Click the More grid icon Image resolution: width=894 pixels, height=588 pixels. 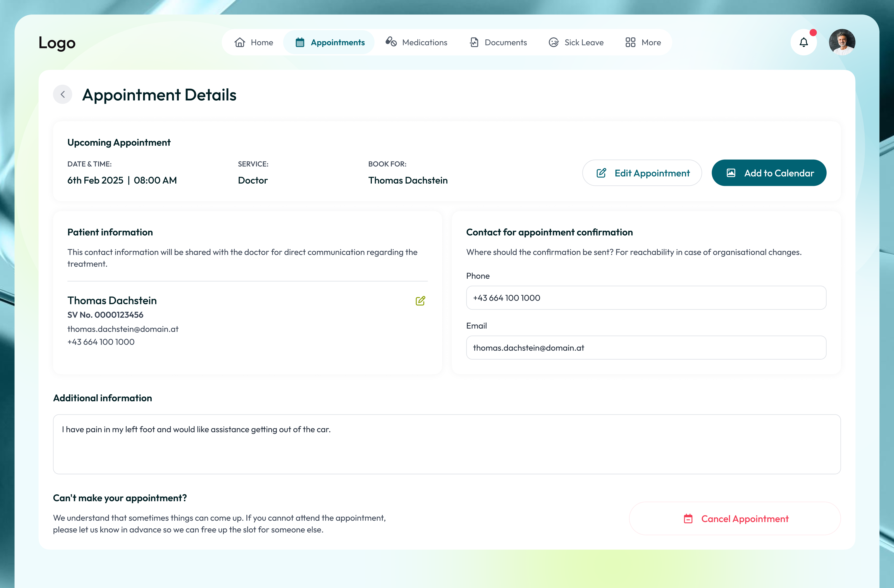[x=630, y=42]
